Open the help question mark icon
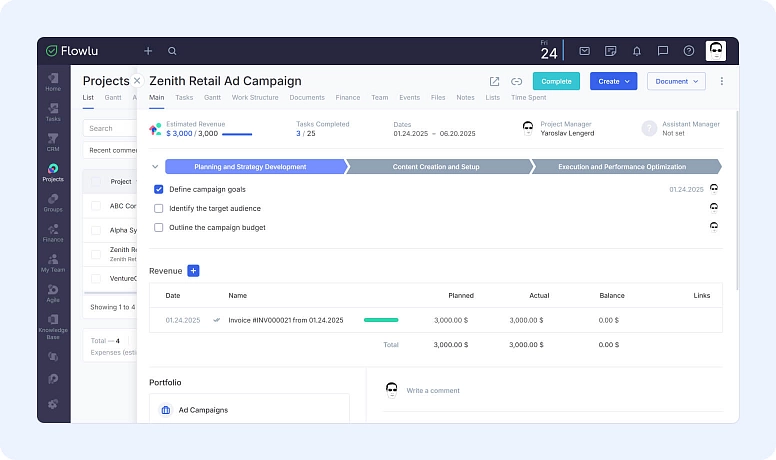 point(688,51)
